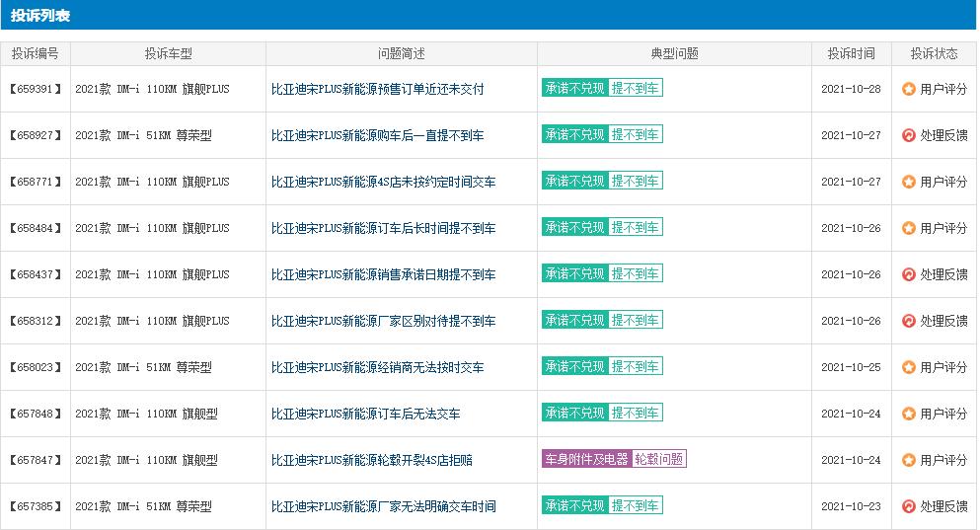Click the 承诺不兑现 tag in row 658437
Viewport: 980px width, 530px height.
click(x=574, y=273)
